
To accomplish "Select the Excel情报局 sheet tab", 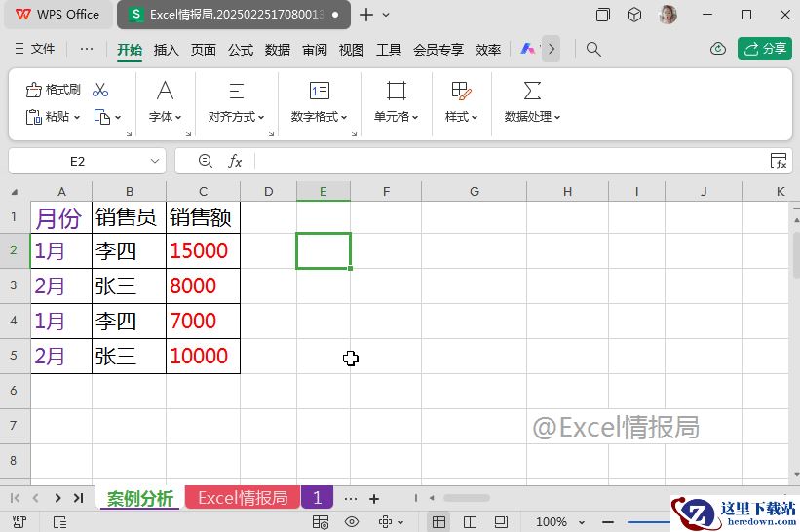I will click(243, 497).
